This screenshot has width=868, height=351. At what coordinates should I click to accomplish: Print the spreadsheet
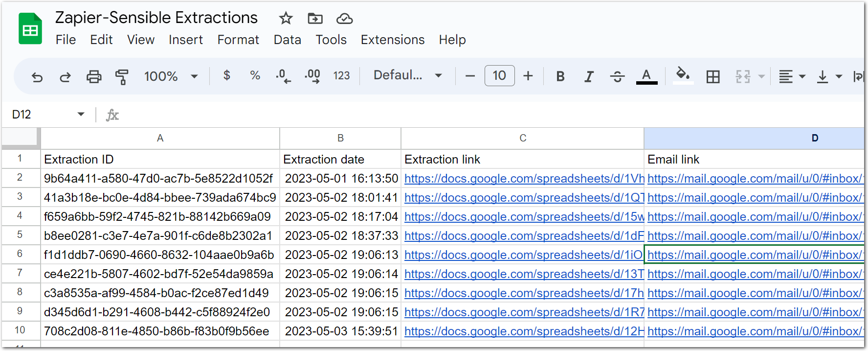[x=94, y=76]
